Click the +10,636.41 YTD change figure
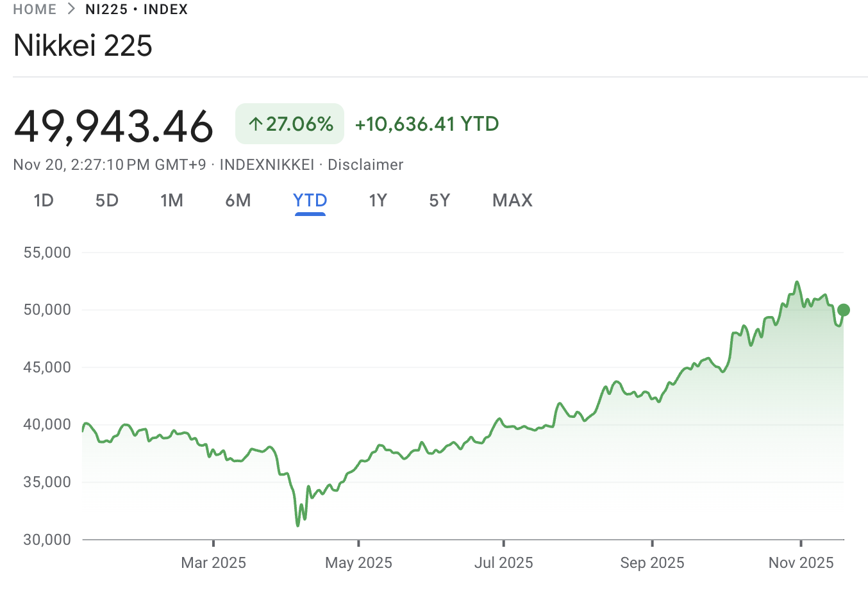 426,124
